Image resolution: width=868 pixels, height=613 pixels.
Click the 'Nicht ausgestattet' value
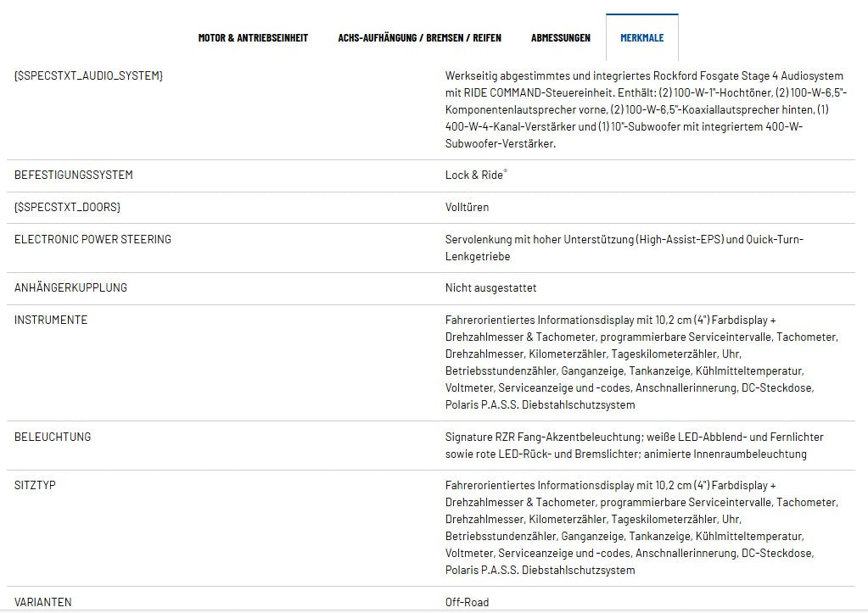pos(490,287)
